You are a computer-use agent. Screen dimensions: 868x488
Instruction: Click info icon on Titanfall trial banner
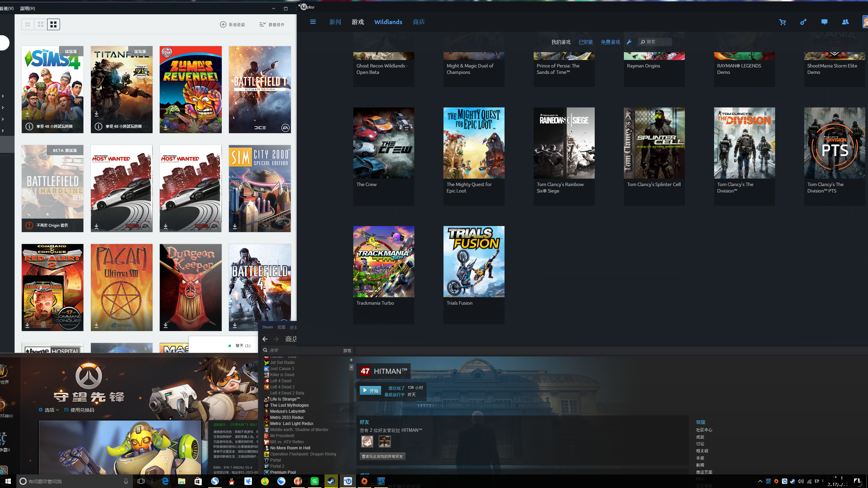(x=98, y=126)
